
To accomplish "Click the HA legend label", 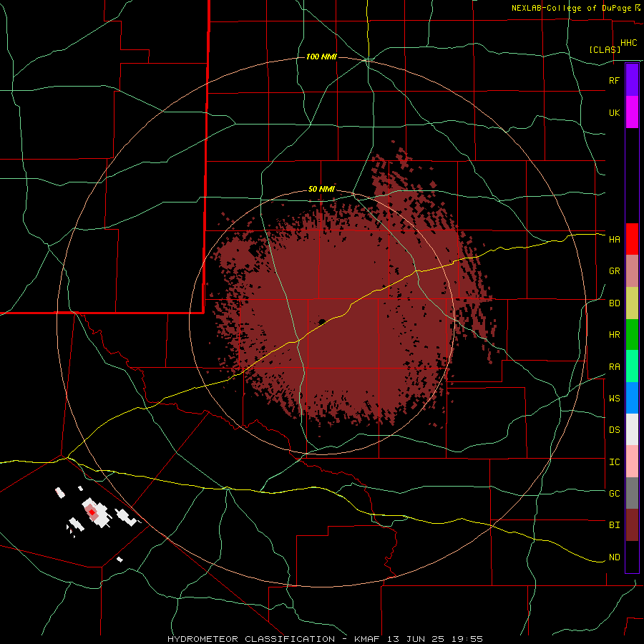I will (614, 240).
